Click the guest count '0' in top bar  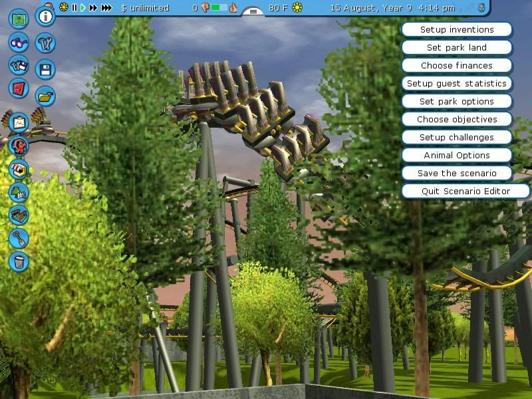coord(195,7)
